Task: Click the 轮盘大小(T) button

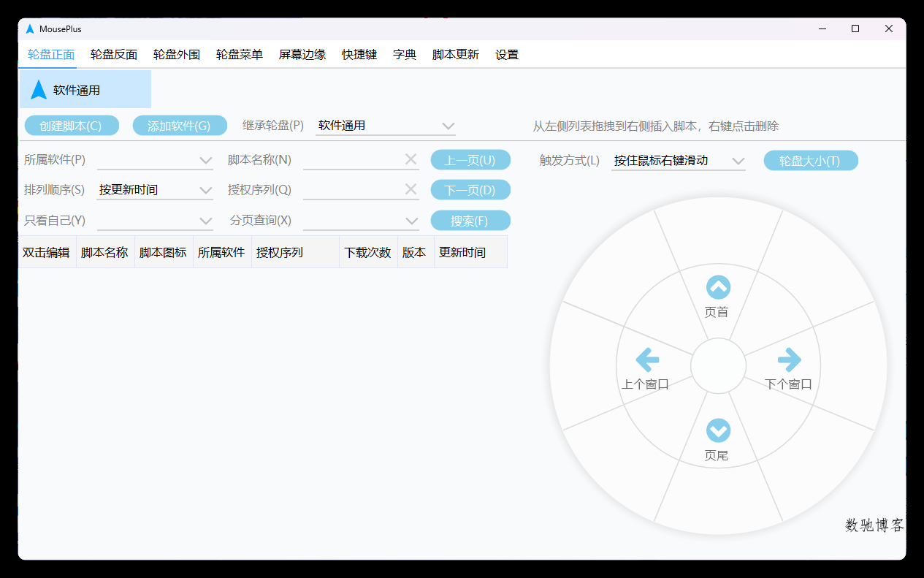Action: click(x=811, y=161)
